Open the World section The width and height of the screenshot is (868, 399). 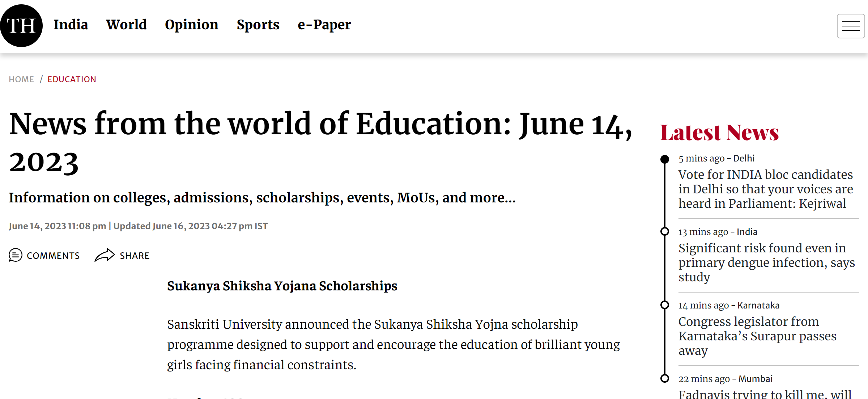pos(127,25)
